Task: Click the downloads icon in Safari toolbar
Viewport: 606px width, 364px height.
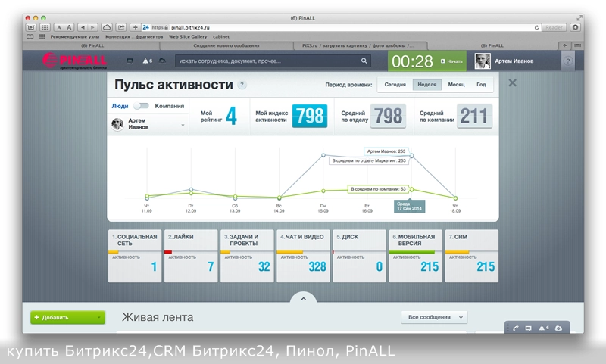Action: [x=576, y=27]
